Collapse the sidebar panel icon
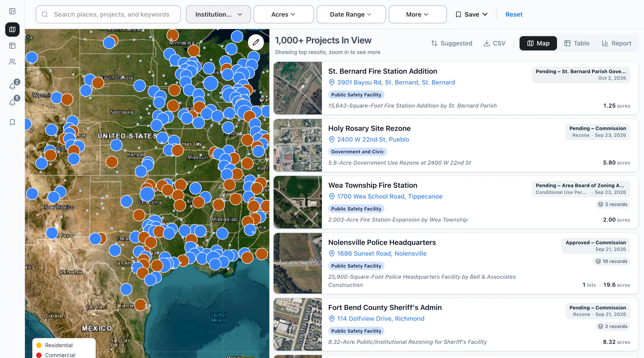 click(12, 11)
